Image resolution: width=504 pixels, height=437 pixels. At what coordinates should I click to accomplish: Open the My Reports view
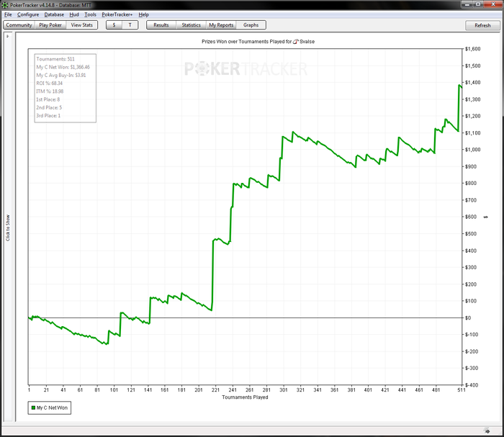[221, 25]
